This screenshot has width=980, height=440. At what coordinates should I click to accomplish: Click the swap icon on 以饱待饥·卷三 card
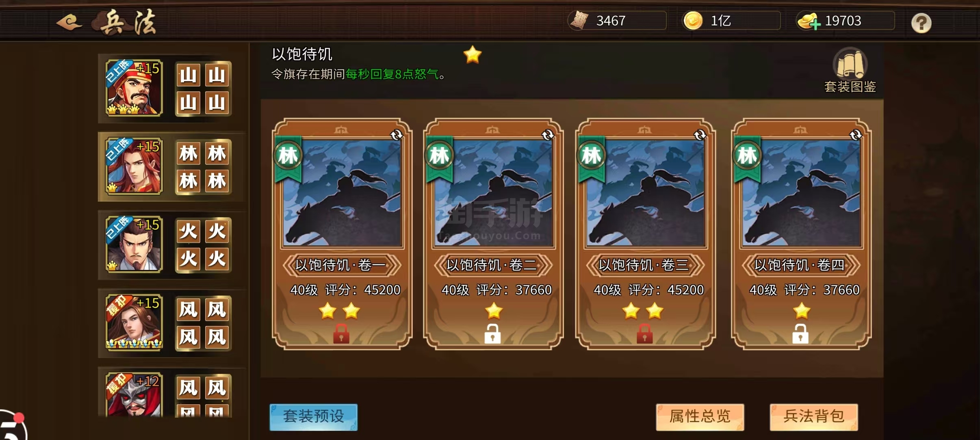pyautogui.click(x=700, y=135)
